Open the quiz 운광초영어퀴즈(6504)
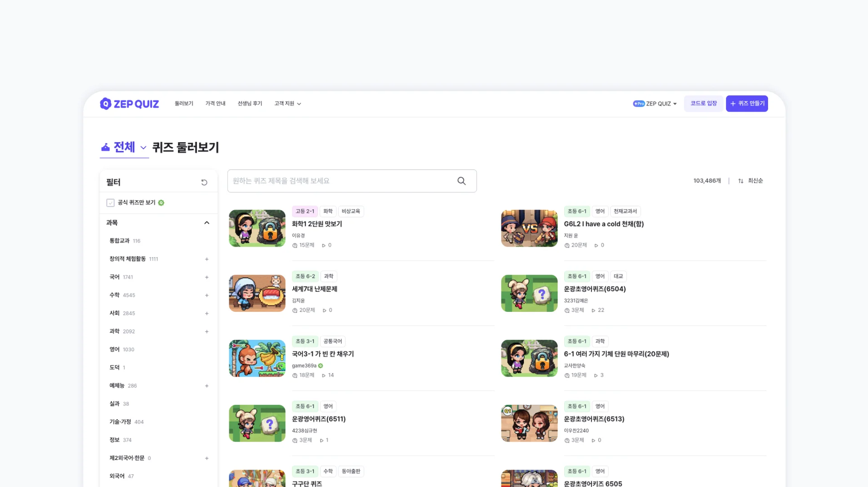The image size is (868, 487). click(595, 289)
